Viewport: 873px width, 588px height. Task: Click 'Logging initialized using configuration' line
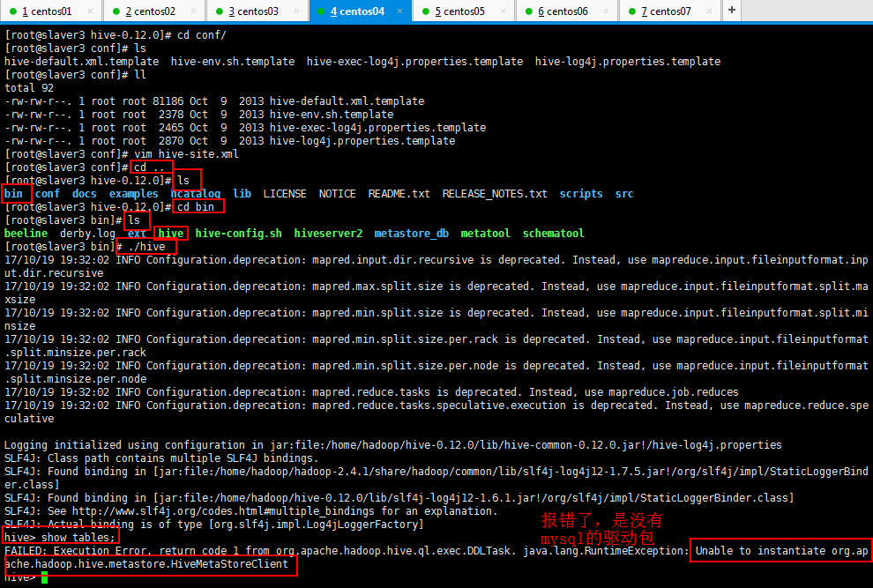(x=393, y=445)
